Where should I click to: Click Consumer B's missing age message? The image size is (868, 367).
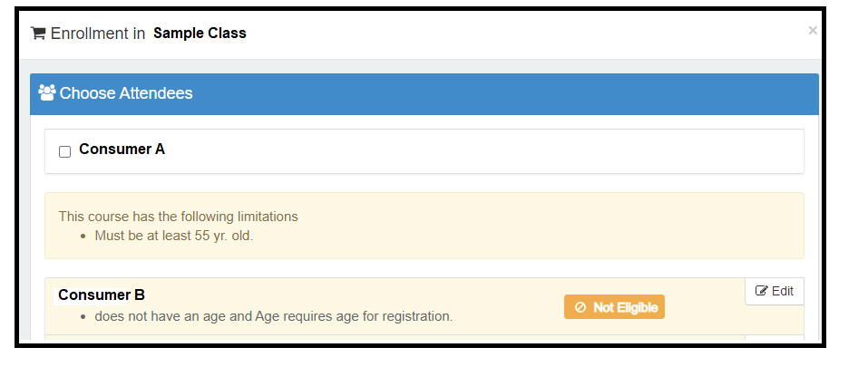(x=273, y=316)
